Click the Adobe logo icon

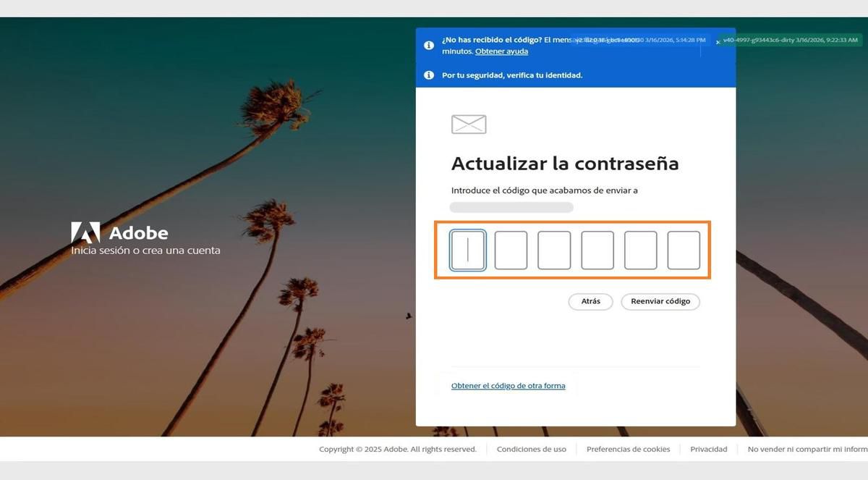tap(85, 232)
